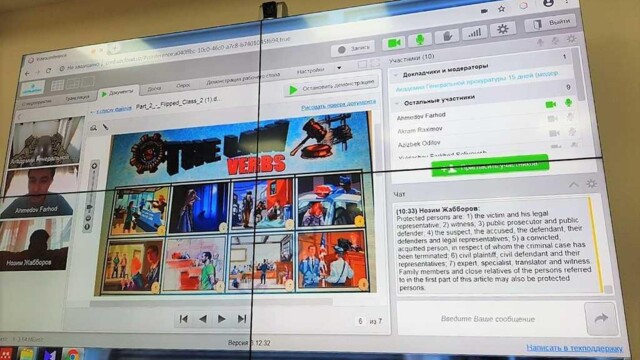This screenshot has height=360, width=640.
Task: Go to the first slide
Action: tap(184, 319)
